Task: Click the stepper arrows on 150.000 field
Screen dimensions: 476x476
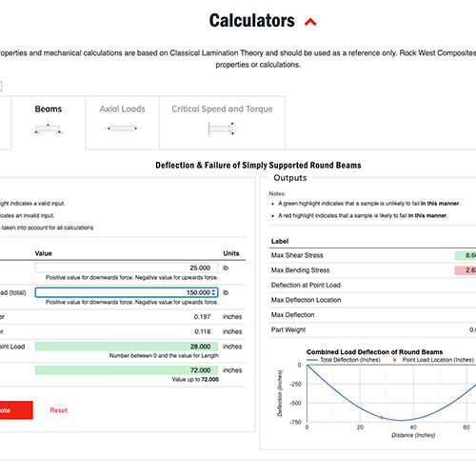Action: click(x=214, y=292)
